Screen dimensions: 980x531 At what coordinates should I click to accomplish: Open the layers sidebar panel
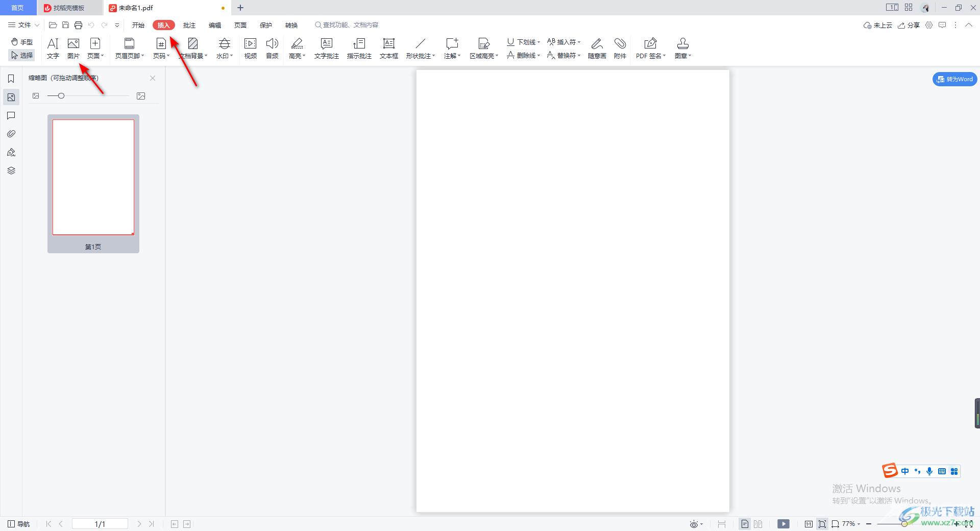coord(11,171)
